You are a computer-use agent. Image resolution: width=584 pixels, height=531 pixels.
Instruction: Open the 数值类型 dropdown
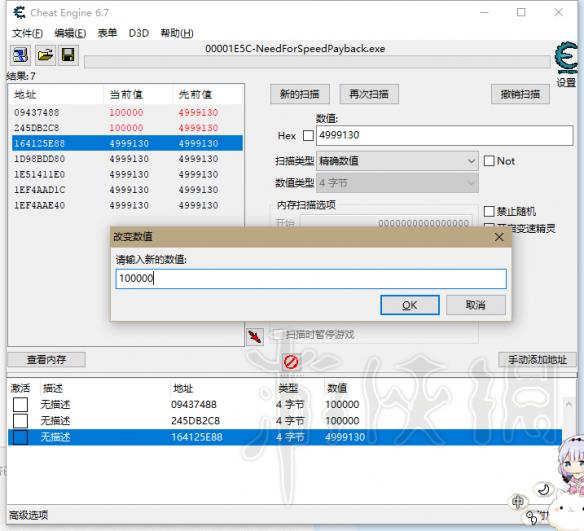[397, 183]
